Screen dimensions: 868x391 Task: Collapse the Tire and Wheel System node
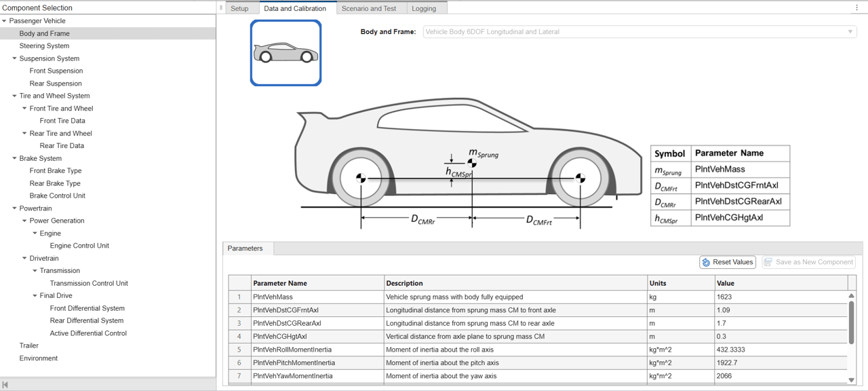(15, 96)
